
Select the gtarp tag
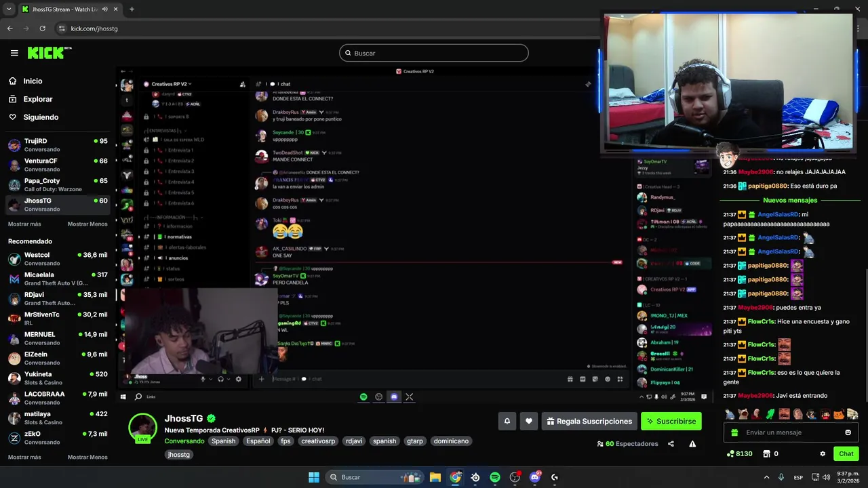pyautogui.click(x=415, y=441)
